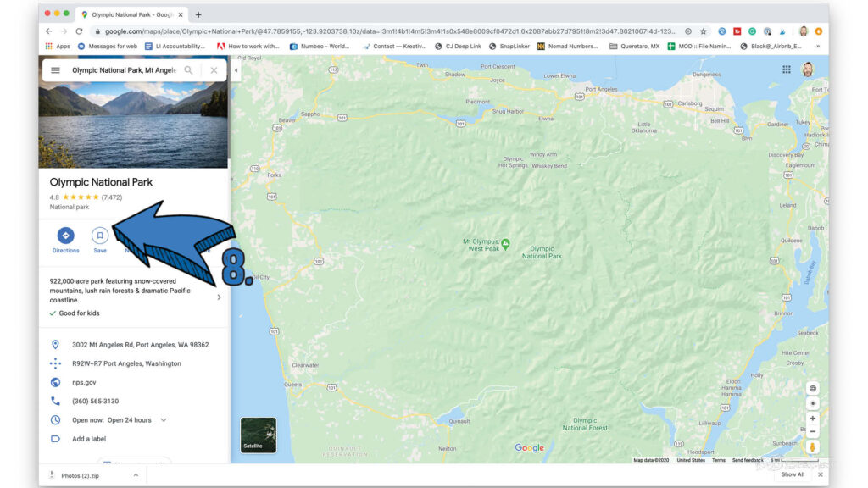Open Google apps grid
Image resolution: width=868 pixels, height=488 pixels.
787,69
